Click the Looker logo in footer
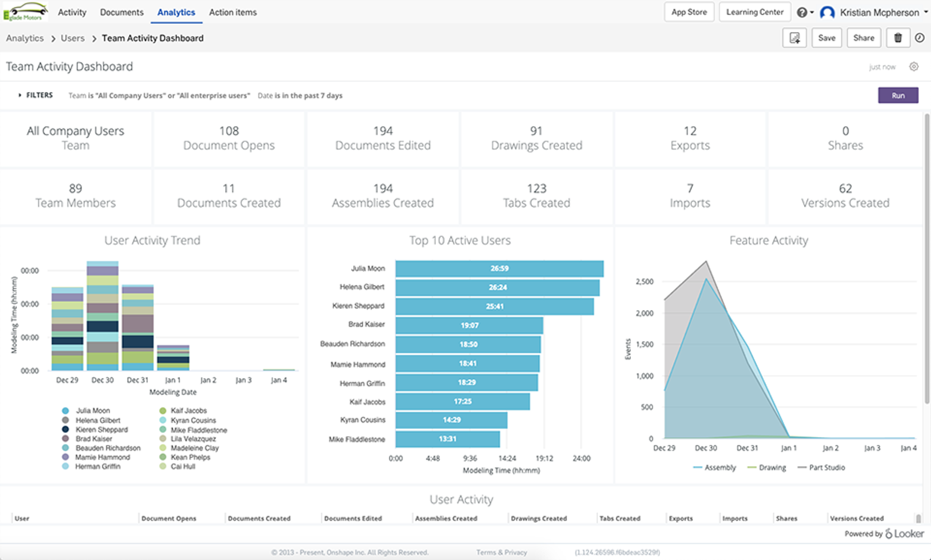This screenshot has width=931, height=560. click(904, 533)
